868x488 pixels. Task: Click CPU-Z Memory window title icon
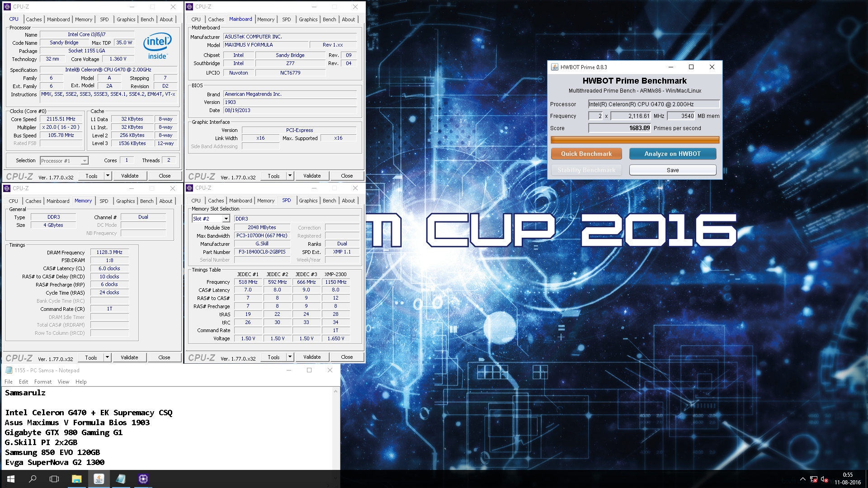tap(7, 188)
